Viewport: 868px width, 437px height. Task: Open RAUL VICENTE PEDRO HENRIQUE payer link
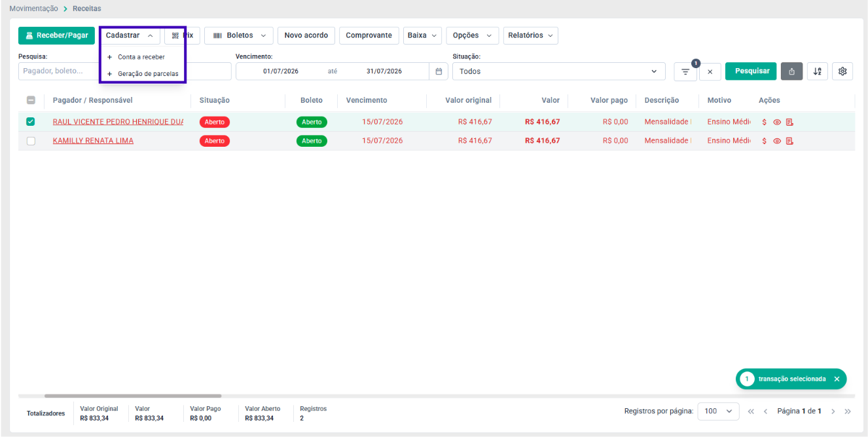118,122
